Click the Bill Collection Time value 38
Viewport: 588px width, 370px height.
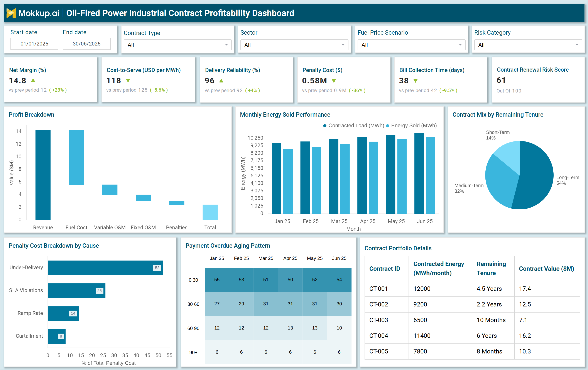coord(404,81)
